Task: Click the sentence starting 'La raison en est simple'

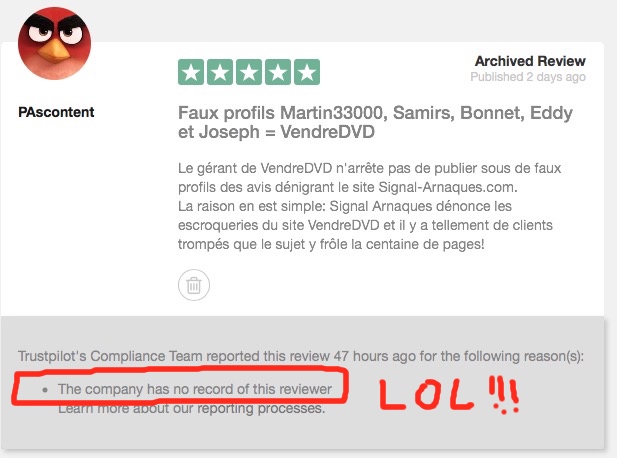Action: click(x=365, y=225)
